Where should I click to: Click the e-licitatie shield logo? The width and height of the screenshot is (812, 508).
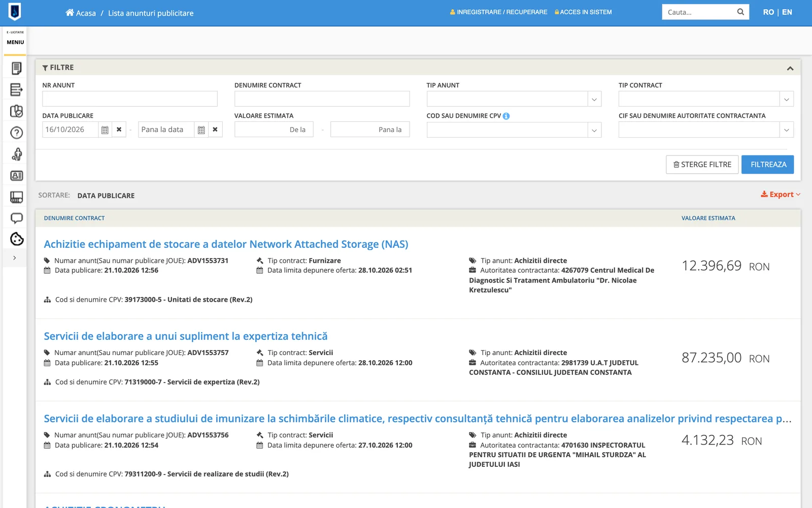15,11
